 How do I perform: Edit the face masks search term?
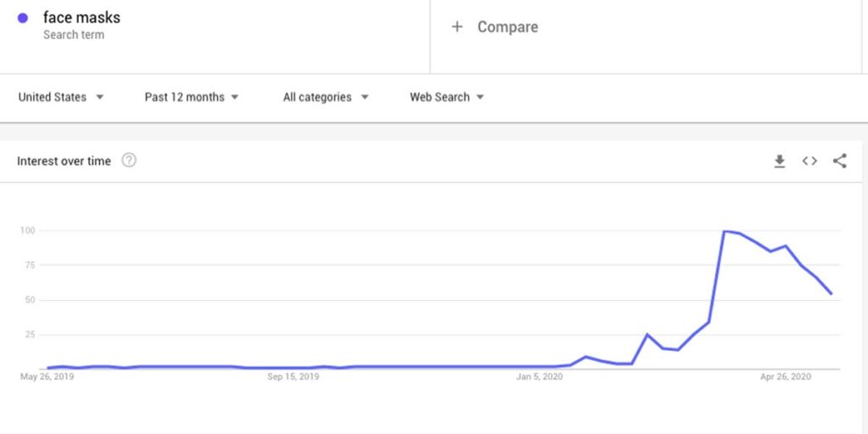click(x=81, y=18)
